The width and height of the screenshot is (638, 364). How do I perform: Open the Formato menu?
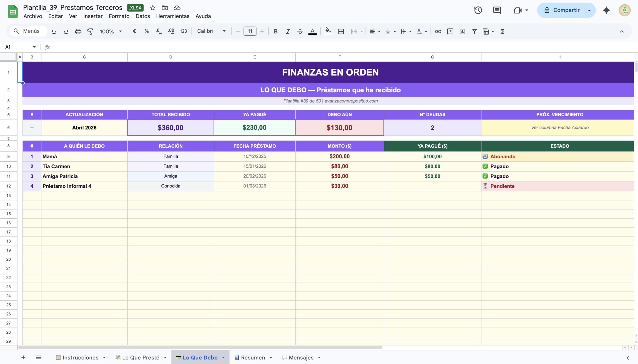pos(119,16)
